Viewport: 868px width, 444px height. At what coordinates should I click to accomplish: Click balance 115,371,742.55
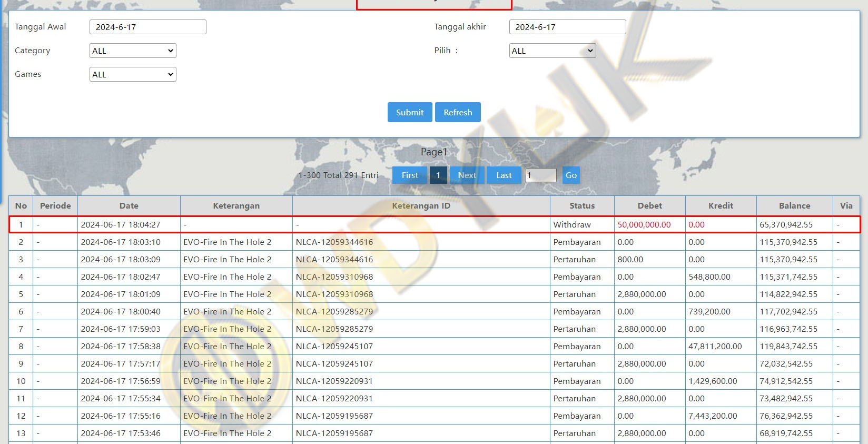click(788, 277)
